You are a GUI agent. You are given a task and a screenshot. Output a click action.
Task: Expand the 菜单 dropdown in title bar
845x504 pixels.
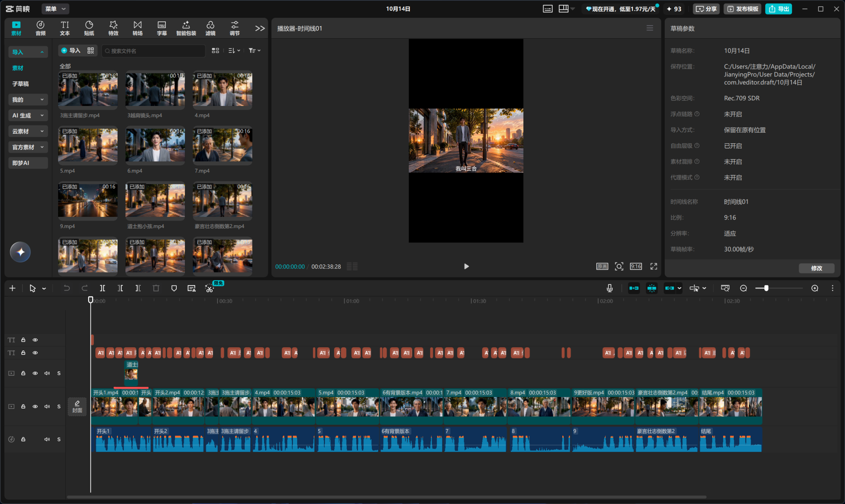point(55,9)
